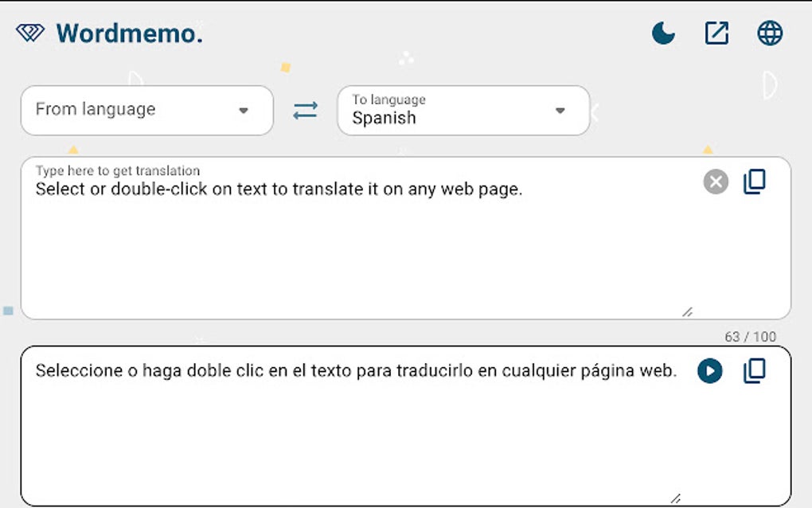Open the From language dropdown

click(x=146, y=111)
